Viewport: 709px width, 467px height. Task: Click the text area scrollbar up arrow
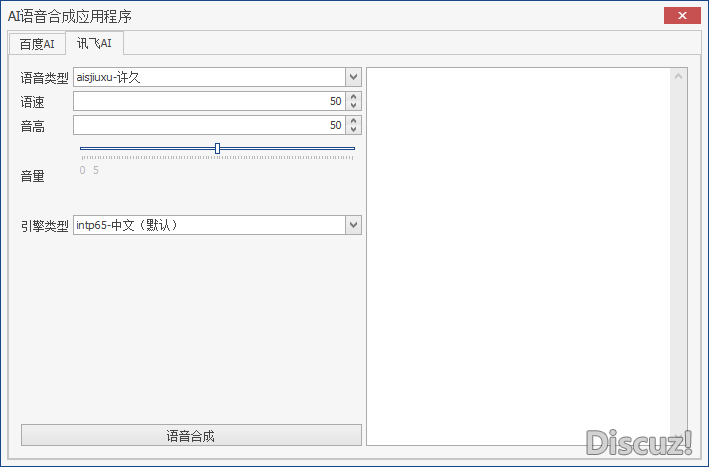678,76
